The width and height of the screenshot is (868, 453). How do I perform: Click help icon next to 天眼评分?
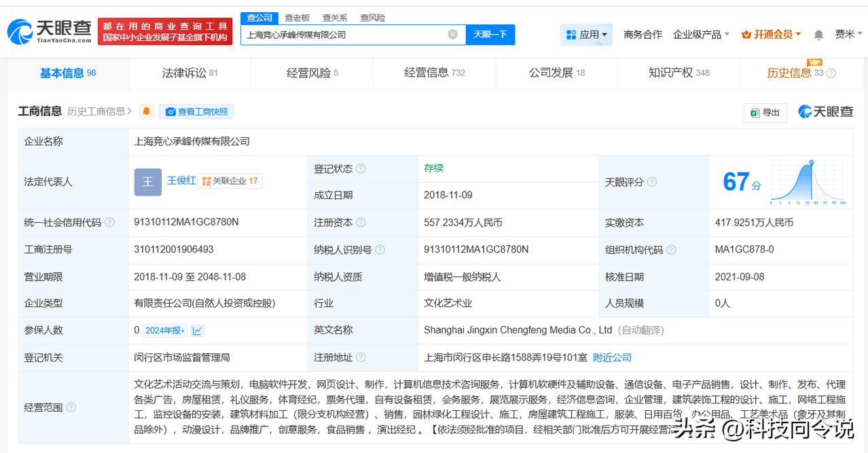point(652,182)
